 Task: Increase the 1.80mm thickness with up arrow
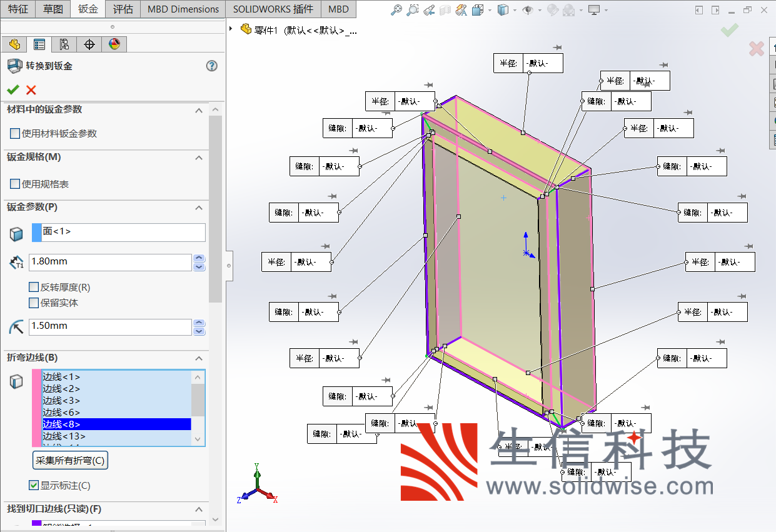[x=199, y=258]
